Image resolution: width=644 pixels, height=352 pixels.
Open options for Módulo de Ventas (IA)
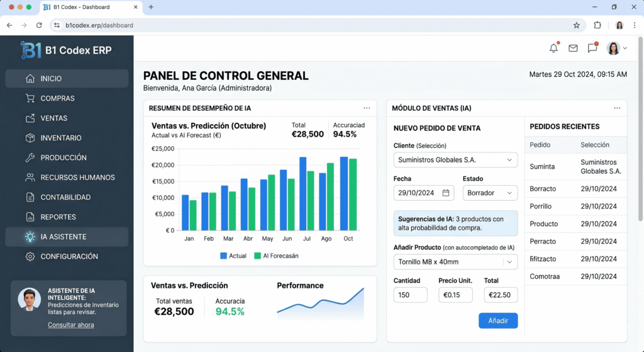point(617,108)
